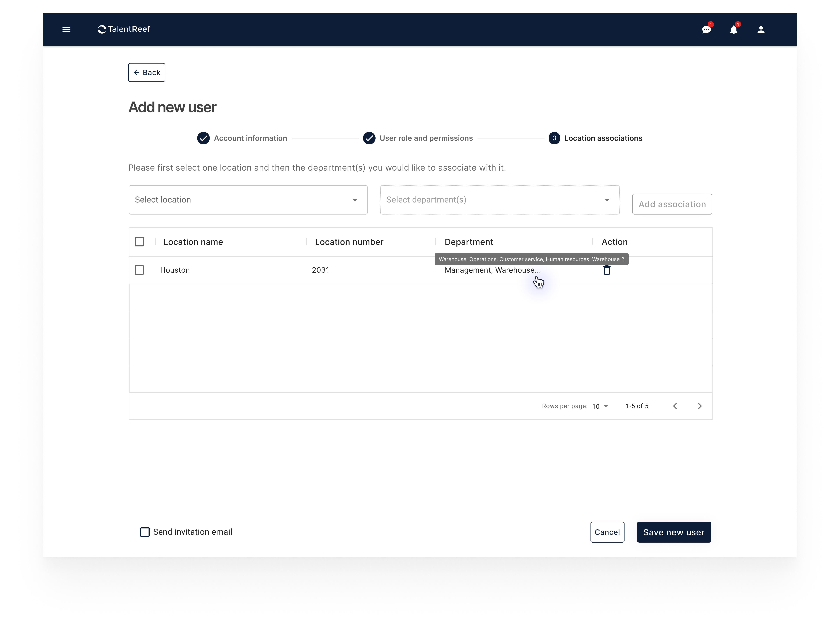Enable Send invitation email
Image resolution: width=840 pixels, height=631 pixels.
145,532
